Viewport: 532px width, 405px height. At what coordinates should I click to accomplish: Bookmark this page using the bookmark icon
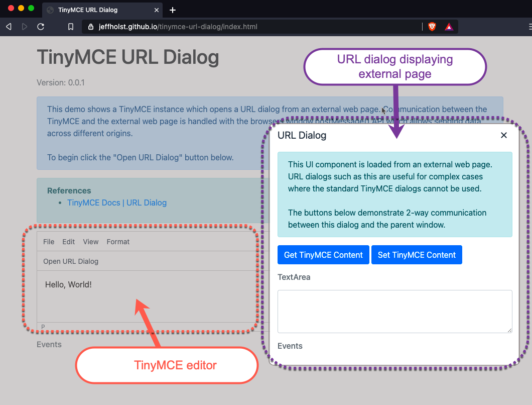pyautogui.click(x=70, y=27)
